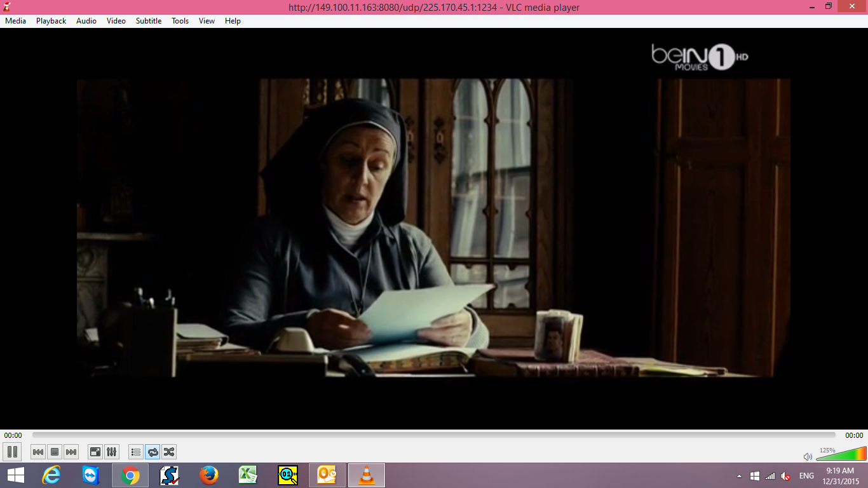
Task: Click the elapsed time label on the left
Action: [x=13, y=435]
